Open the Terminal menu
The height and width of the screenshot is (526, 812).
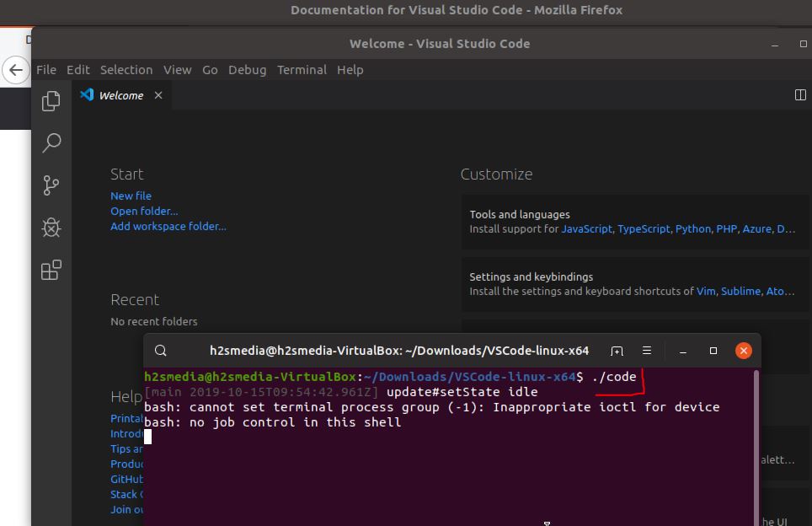click(302, 70)
